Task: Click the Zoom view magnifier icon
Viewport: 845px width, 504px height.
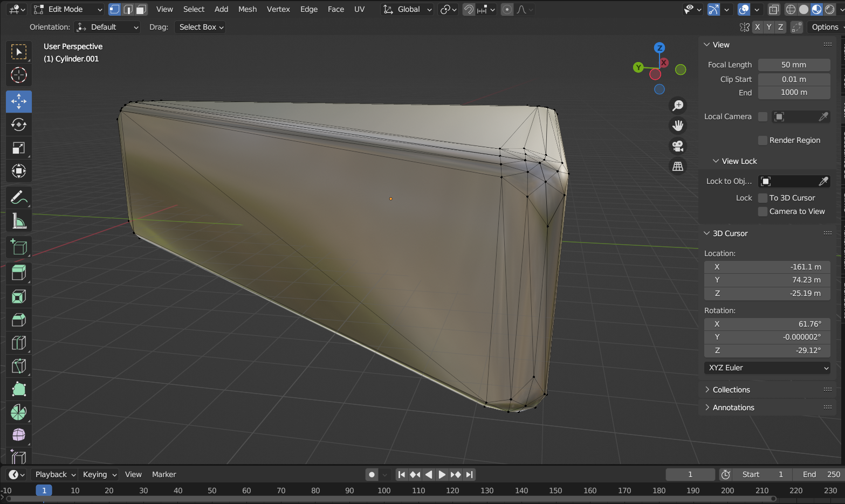Action: 678,106
